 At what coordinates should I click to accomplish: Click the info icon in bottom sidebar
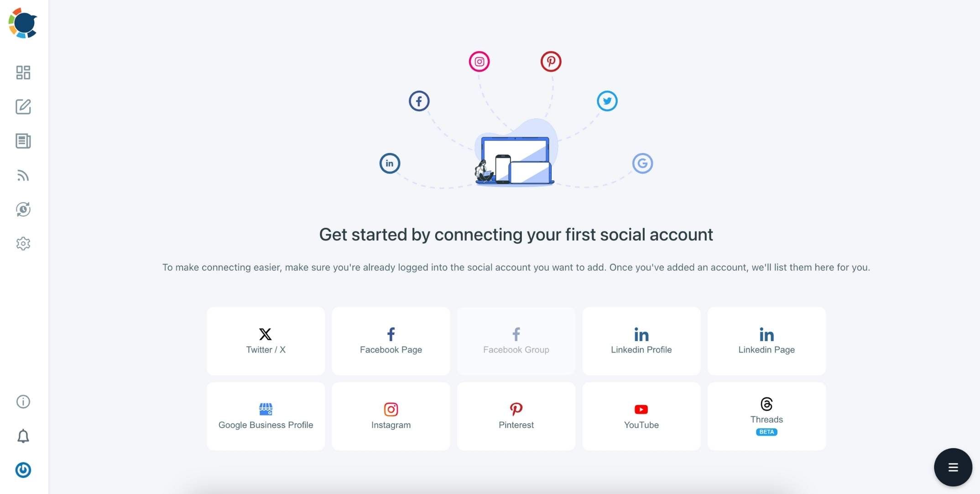point(23,401)
